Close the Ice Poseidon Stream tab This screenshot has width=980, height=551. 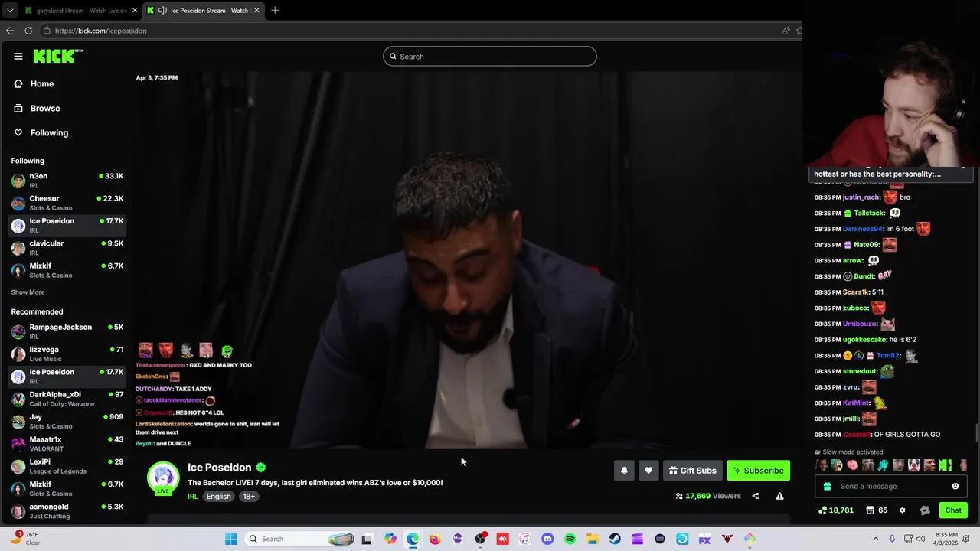256,11
